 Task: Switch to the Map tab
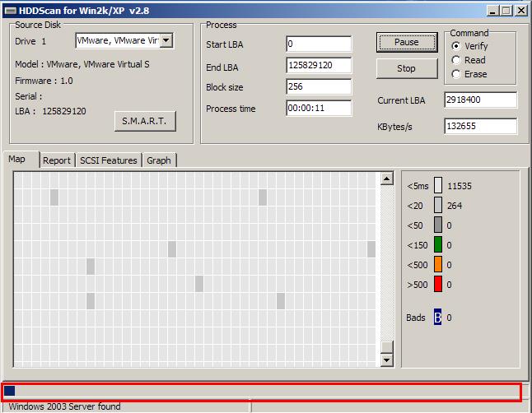[x=21, y=160]
